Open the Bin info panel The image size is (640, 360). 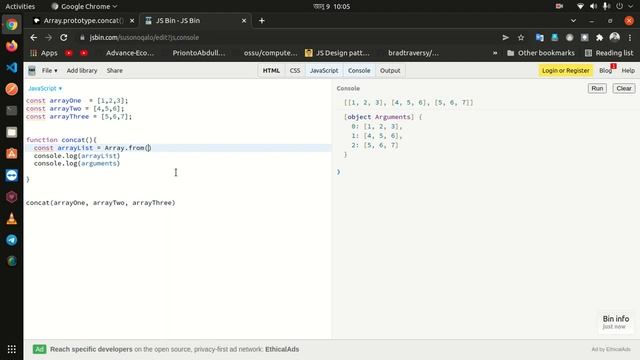coord(616,322)
